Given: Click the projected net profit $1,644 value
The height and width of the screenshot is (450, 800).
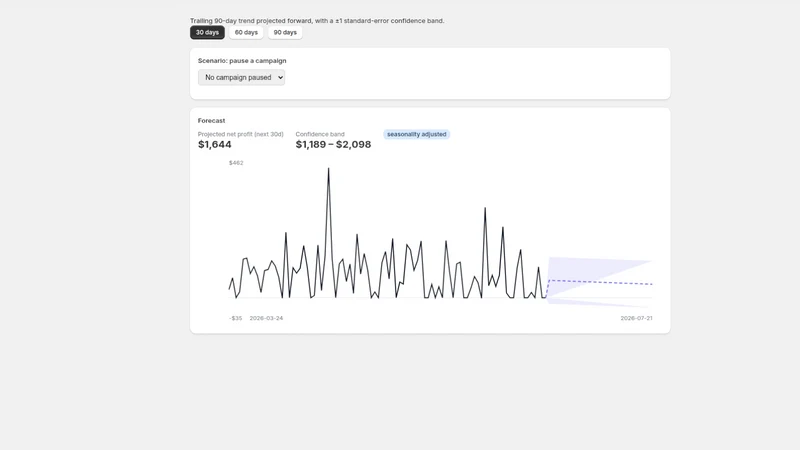Looking at the screenshot, I should coord(215,144).
